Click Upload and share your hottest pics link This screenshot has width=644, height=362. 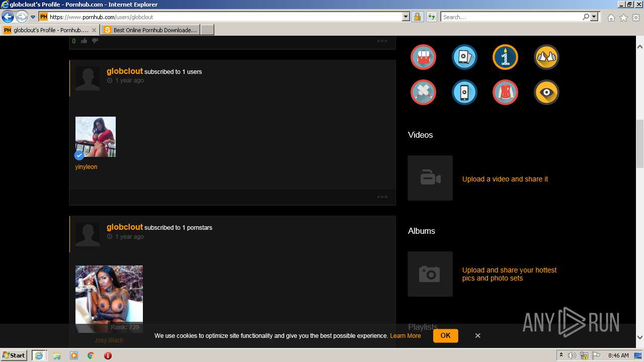tap(509, 274)
